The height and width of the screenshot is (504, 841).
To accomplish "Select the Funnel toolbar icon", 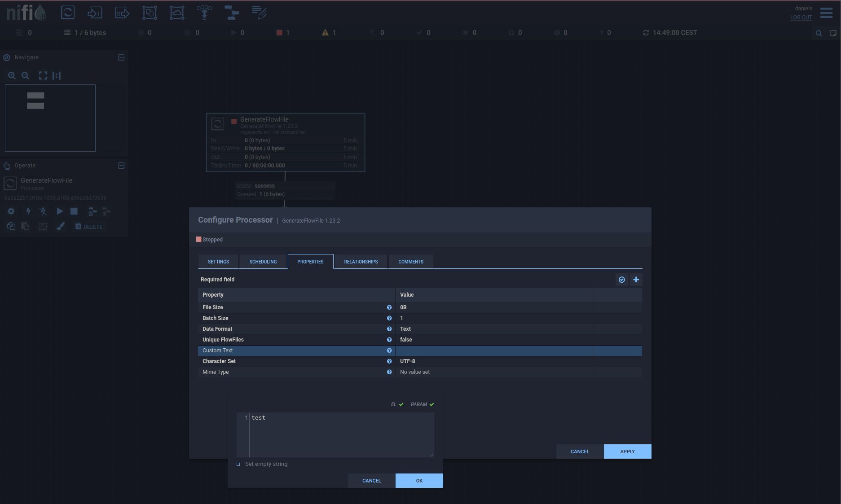I will (204, 12).
